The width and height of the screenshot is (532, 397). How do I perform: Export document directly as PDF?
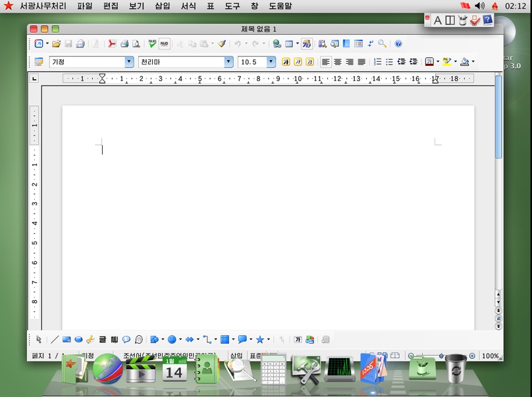click(112, 43)
